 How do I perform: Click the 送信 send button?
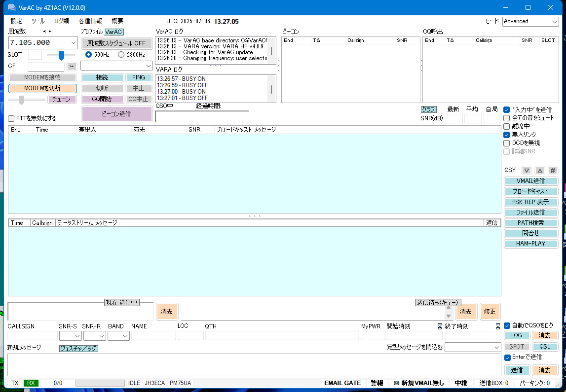[517, 370]
